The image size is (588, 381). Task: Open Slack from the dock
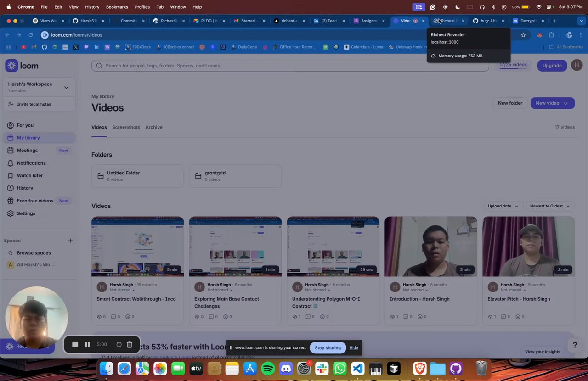coord(322,368)
